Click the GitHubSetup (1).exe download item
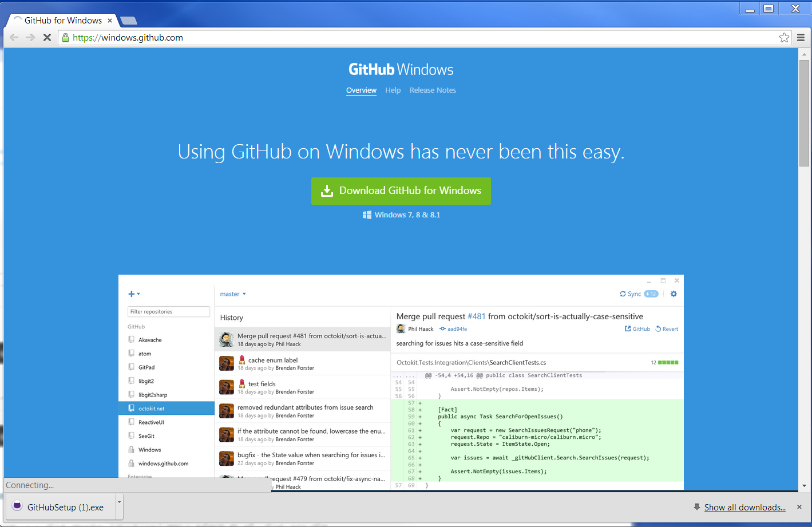Image resolution: width=812 pixels, height=527 pixels. coord(61,507)
